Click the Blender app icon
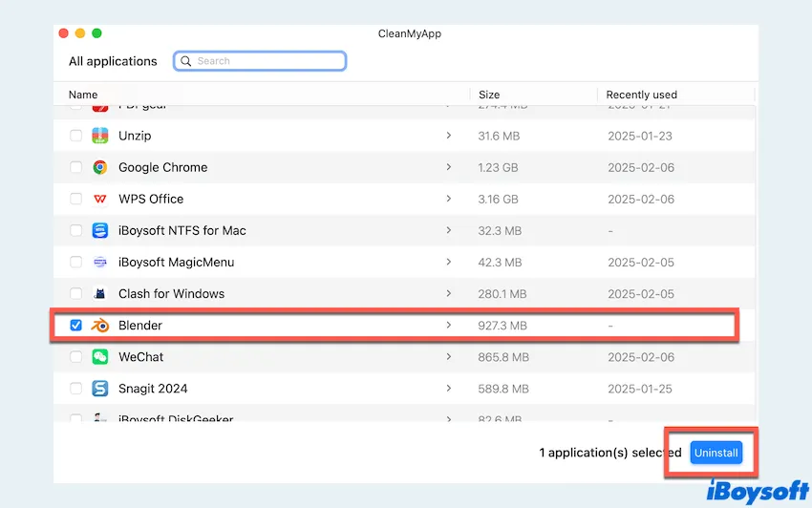This screenshot has height=508, width=812. click(100, 326)
